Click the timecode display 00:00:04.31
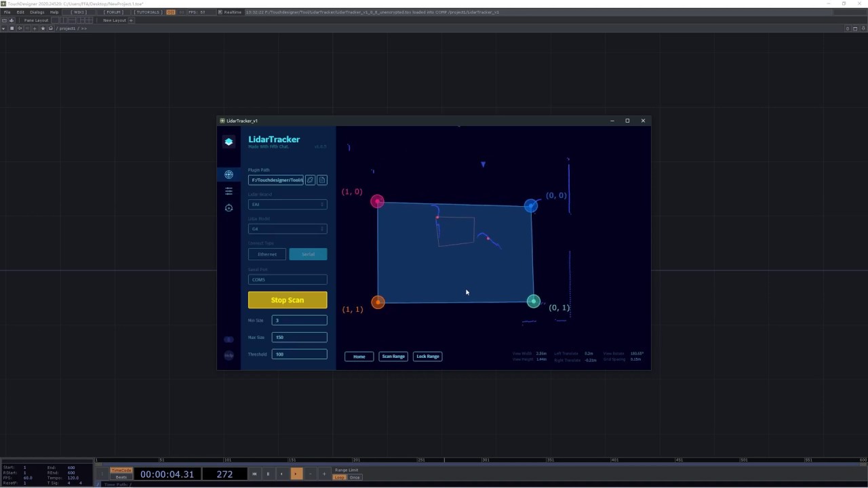The height and width of the screenshot is (488, 868). (x=167, y=474)
